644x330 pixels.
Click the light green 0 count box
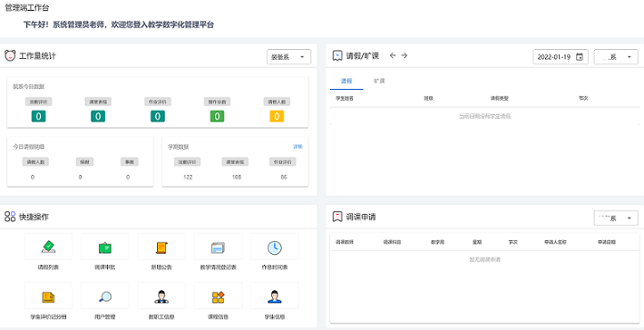pos(218,117)
